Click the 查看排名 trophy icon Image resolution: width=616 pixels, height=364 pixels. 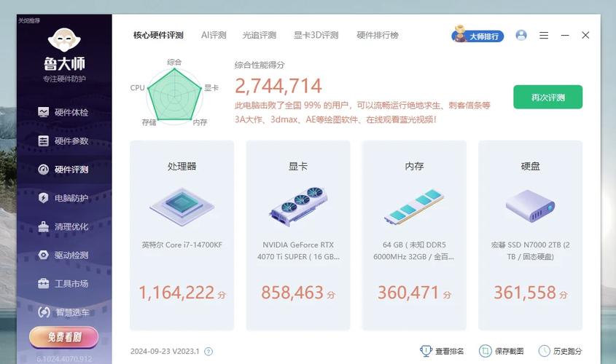tap(426, 351)
